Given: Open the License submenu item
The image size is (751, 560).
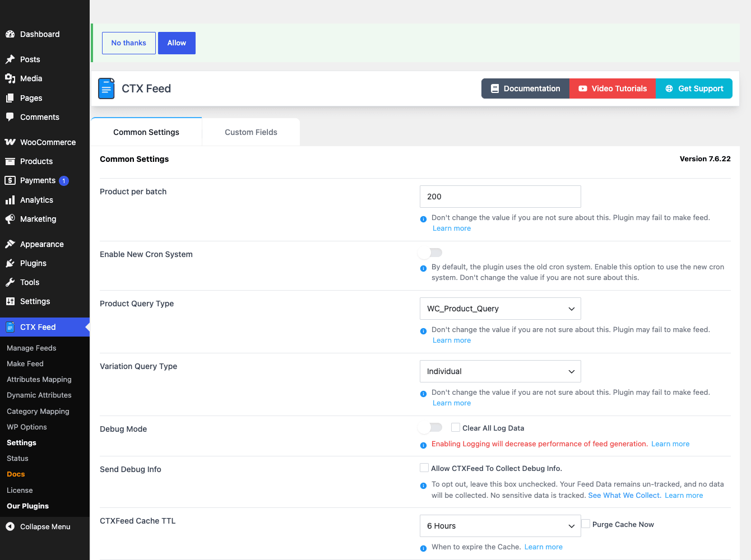Looking at the screenshot, I should [x=20, y=490].
